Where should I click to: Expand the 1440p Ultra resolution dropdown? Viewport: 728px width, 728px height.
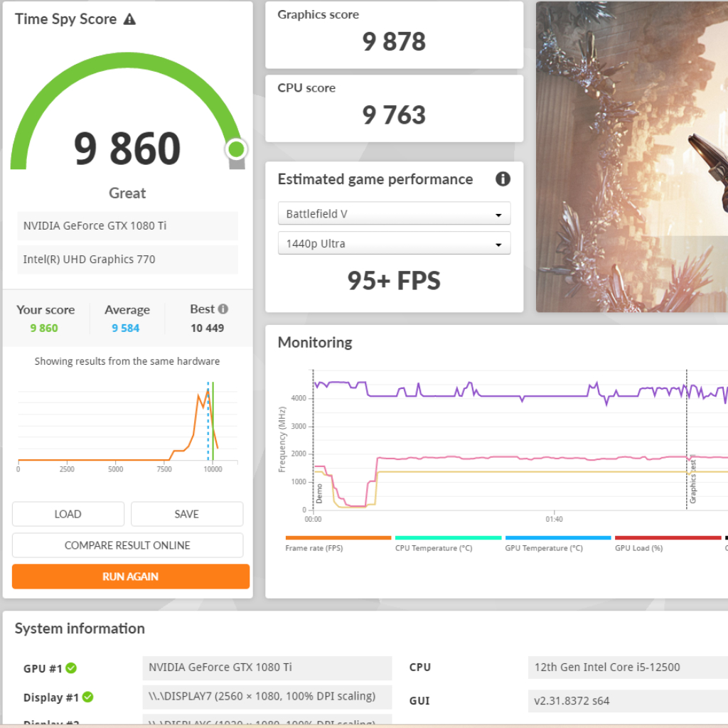(x=394, y=244)
